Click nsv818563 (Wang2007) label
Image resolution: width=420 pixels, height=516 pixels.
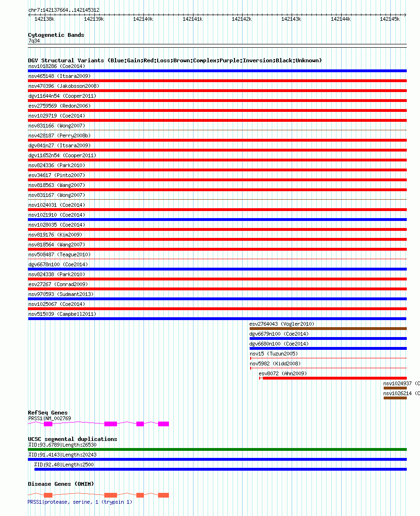click(x=57, y=185)
